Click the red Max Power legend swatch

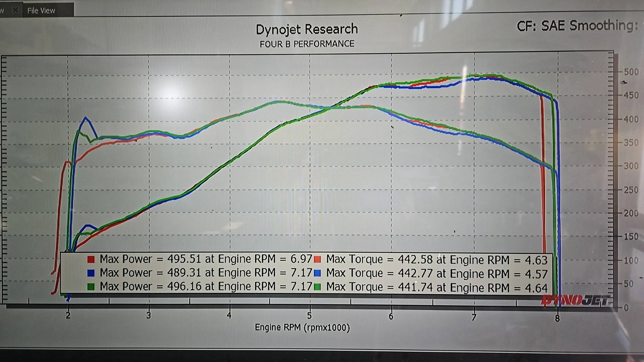91,260
